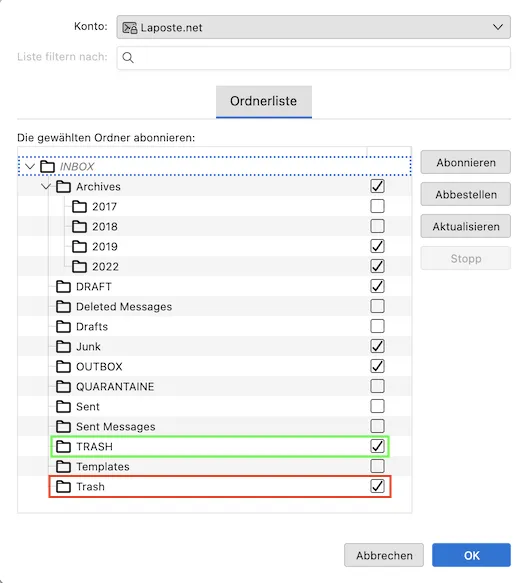Screen dimensions: 525x583
Task: Click the 2022 subfolder icon
Action: pyautogui.click(x=79, y=267)
